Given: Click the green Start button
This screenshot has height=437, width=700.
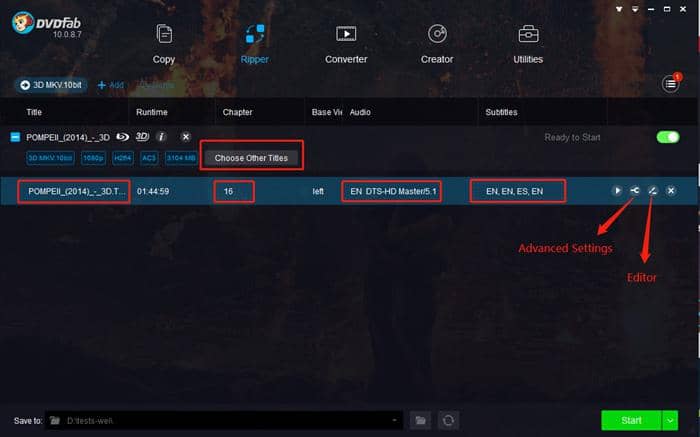Looking at the screenshot, I should point(631,420).
